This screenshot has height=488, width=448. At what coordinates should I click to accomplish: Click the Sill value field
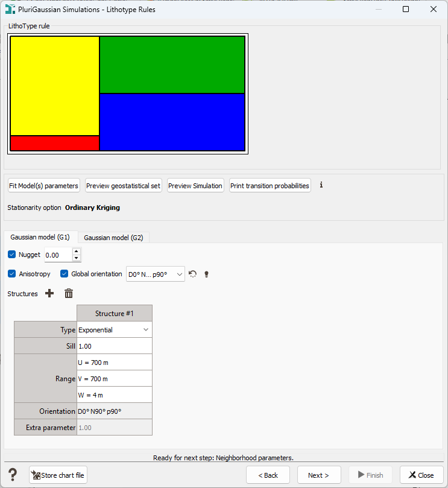(114, 346)
